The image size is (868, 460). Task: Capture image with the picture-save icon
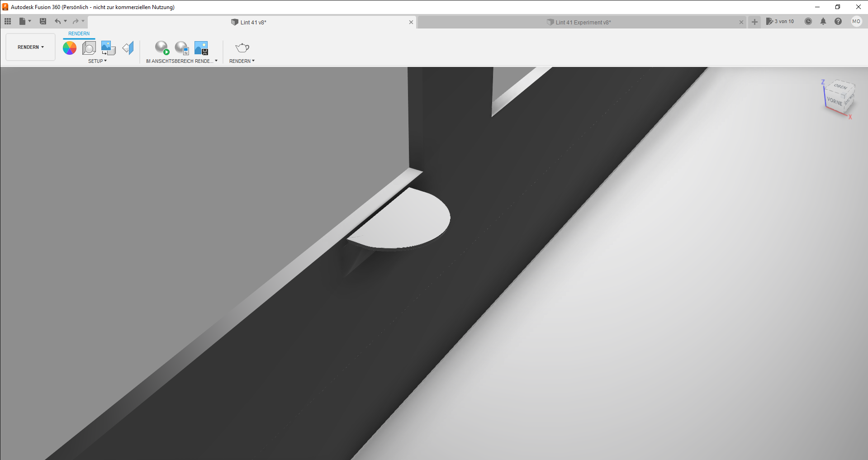click(x=201, y=48)
